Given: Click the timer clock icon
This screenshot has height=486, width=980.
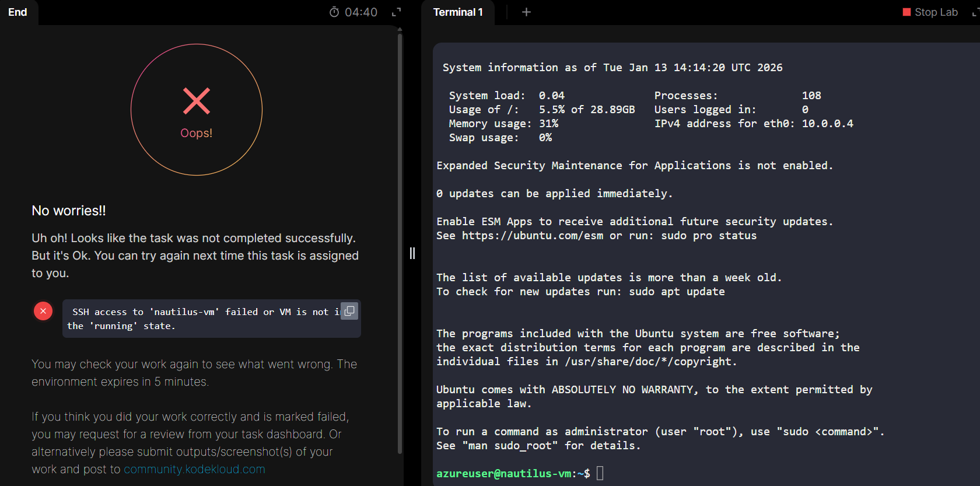Looking at the screenshot, I should pyautogui.click(x=334, y=12).
